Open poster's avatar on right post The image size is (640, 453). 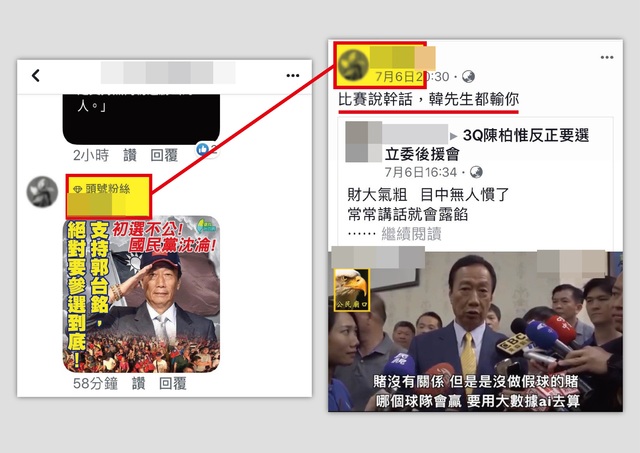(353, 65)
